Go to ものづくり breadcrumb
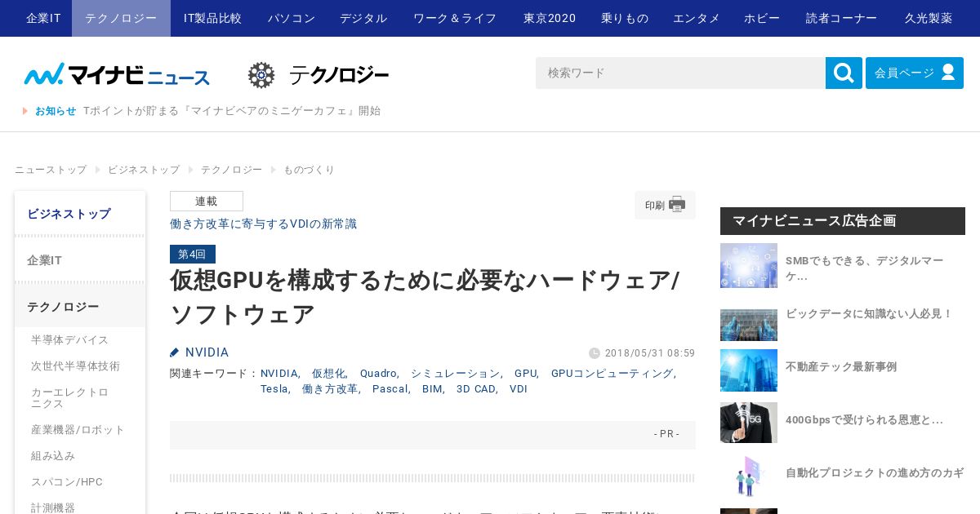The image size is (980, 514). (x=309, y=170)
